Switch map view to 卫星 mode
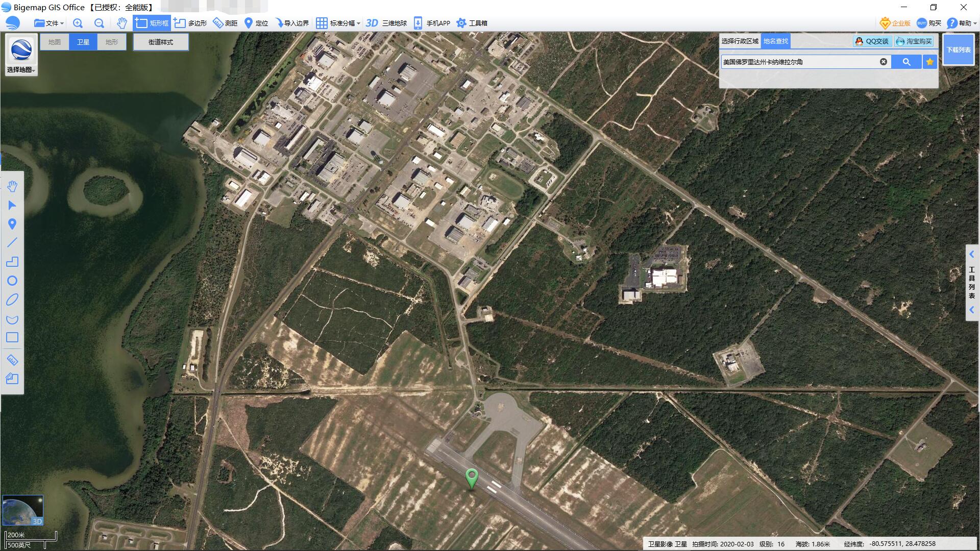The image size is (980, 551). (83, 42)
